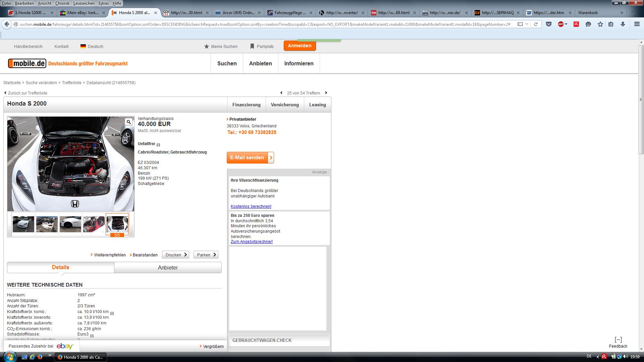
Task: Click the Parken button
Action: coord(206,255)
